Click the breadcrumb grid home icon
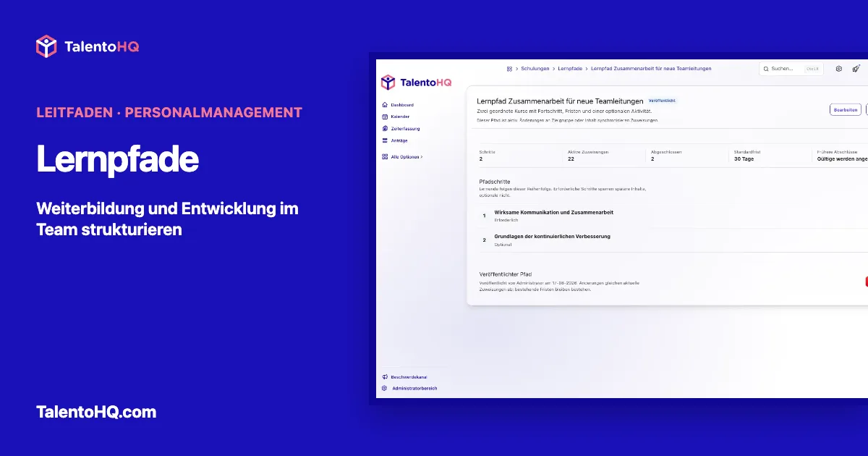868x456 pixels. [509, 69]
